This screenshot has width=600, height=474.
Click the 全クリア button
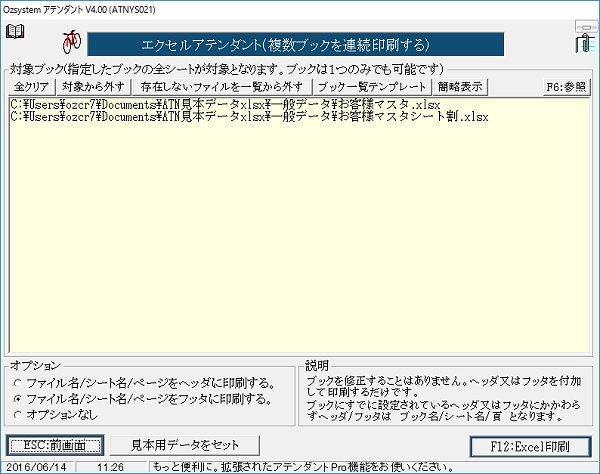[x=31, y=87]
